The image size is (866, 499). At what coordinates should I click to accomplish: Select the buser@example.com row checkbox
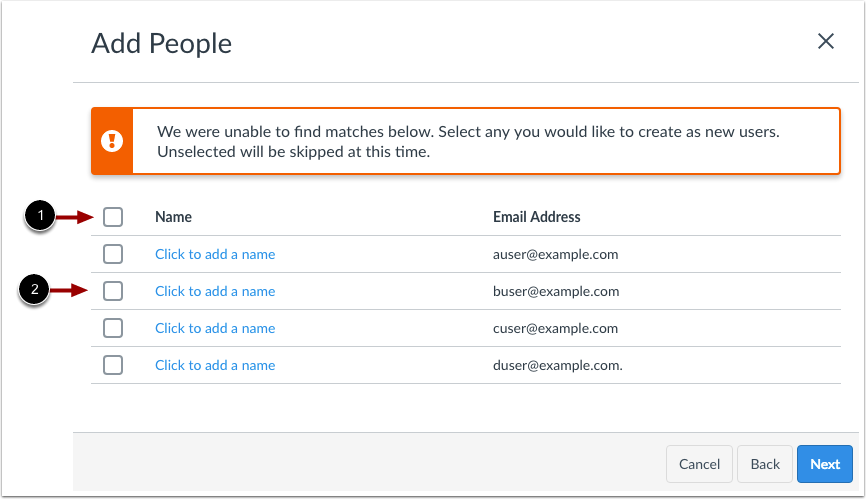[113, 291]
